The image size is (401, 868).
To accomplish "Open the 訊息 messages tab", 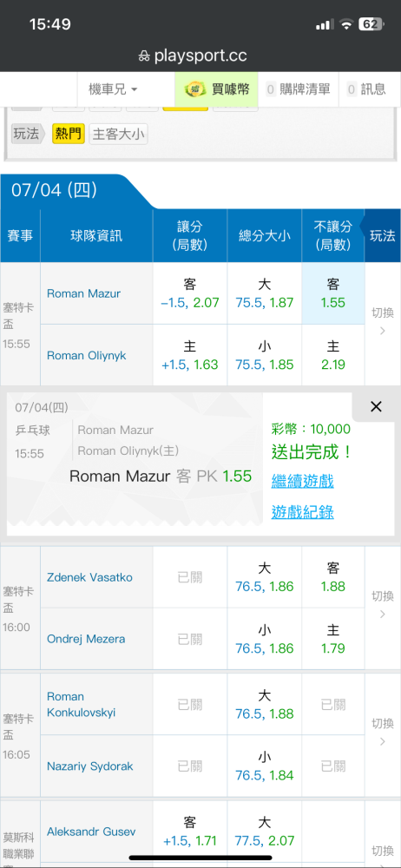I will tap(366, 89).
